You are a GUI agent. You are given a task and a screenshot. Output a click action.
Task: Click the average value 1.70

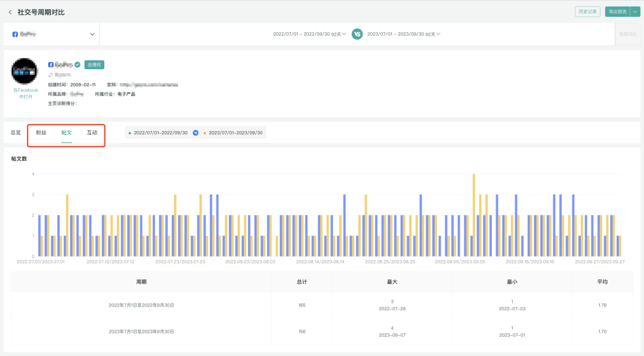pyautogui.click(x=602, y=332)
